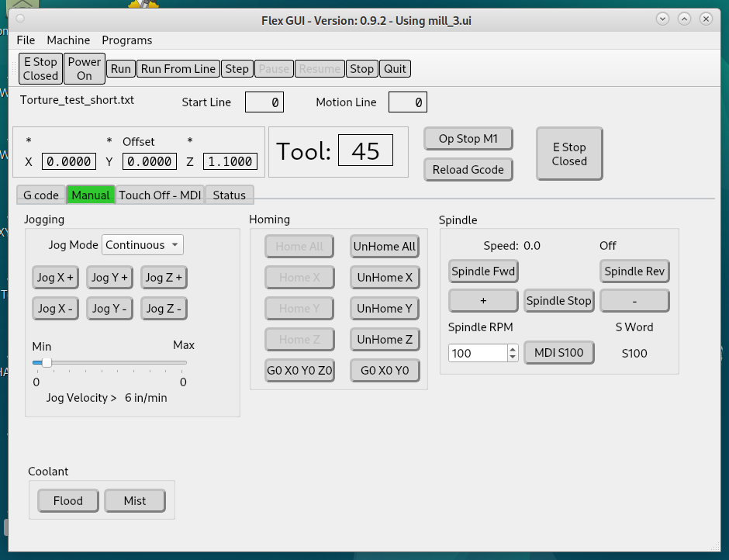
Task: Click the Step toolbar button
Action: [237, 69]
